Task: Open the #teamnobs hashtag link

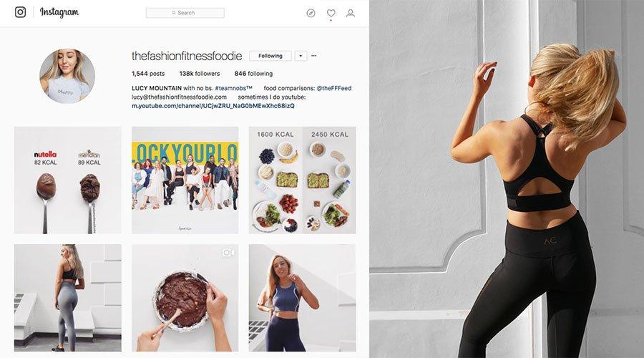Action: pos(233,88)
